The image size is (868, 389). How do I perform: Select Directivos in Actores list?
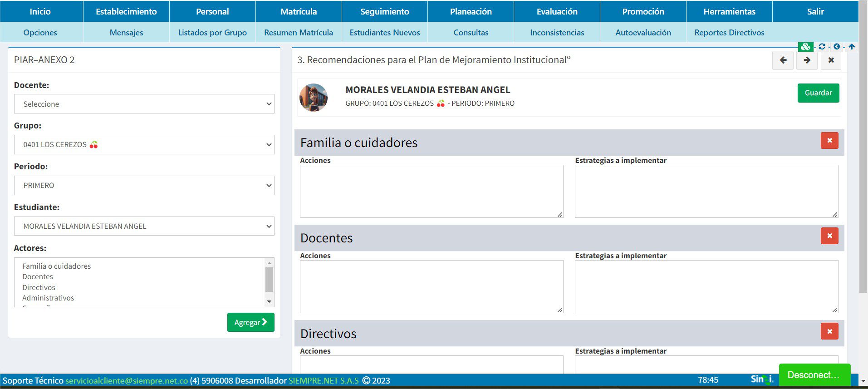click(39, 287)
